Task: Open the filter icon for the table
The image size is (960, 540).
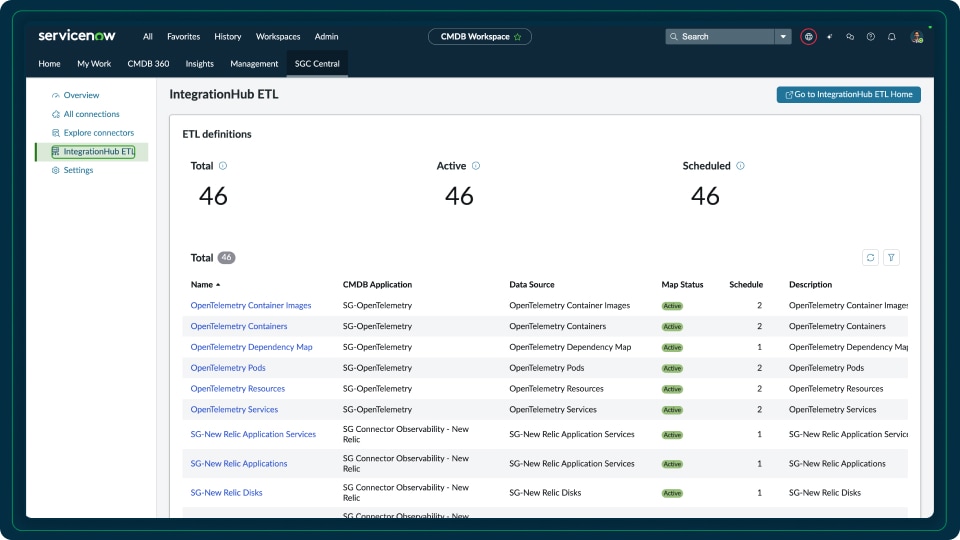Action: click(x=891, y=258)
